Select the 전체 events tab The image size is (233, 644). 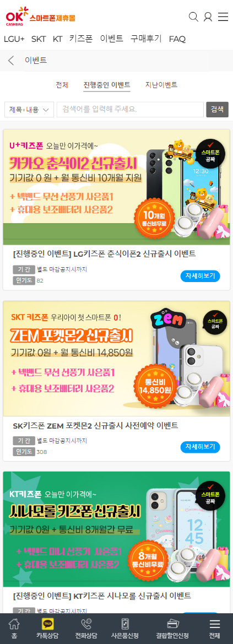pyautogui.click(x=62, y=85)
